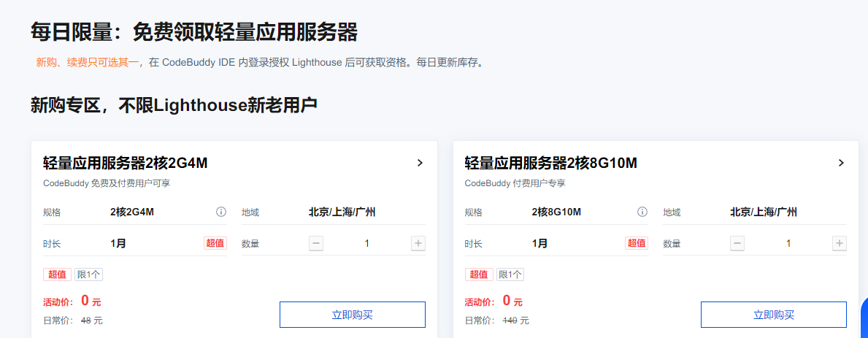
Task: Click standalone 超值 tag above 2核2G4M price
Action: (x=58, y=274)
